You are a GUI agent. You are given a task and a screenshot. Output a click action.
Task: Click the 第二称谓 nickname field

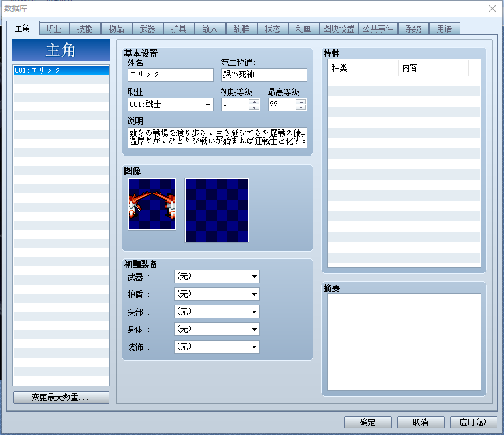pyautogui.click(x=264, y=75)
